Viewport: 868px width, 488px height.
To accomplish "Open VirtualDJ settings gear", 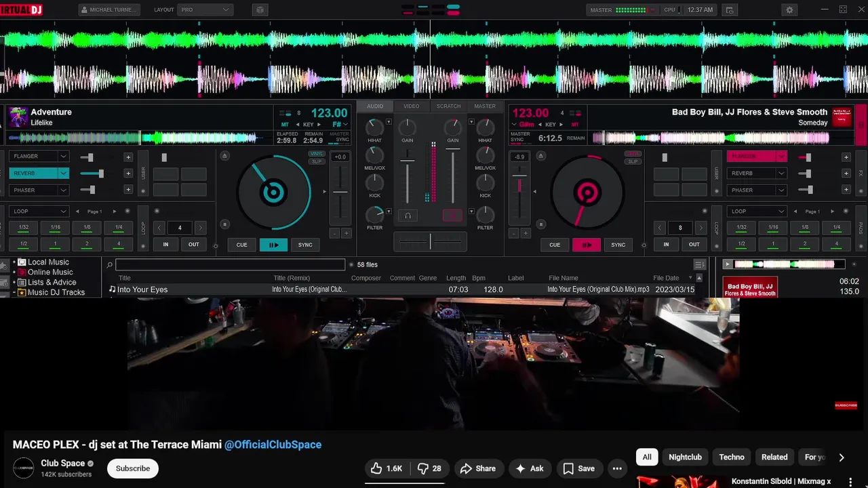I will (x=789, y=10).
